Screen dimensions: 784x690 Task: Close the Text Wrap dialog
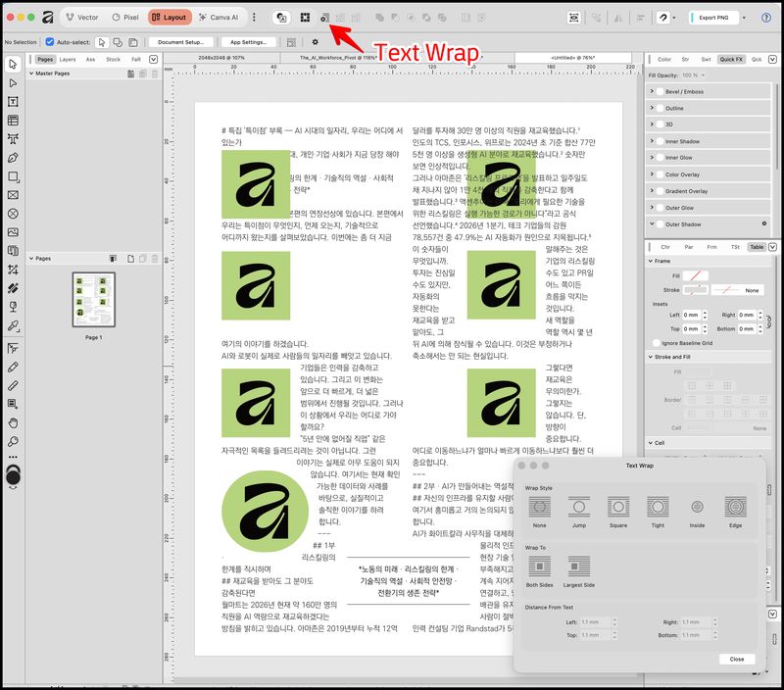pyautogui.click(x=737, y=659)
